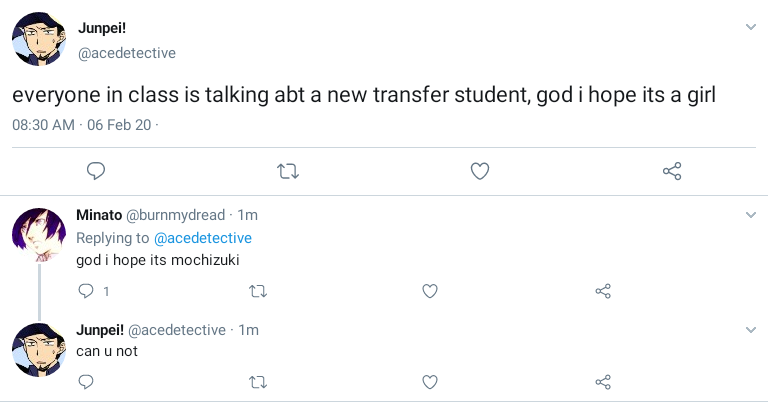Expand options for Minato's reply

click(751, 215)
